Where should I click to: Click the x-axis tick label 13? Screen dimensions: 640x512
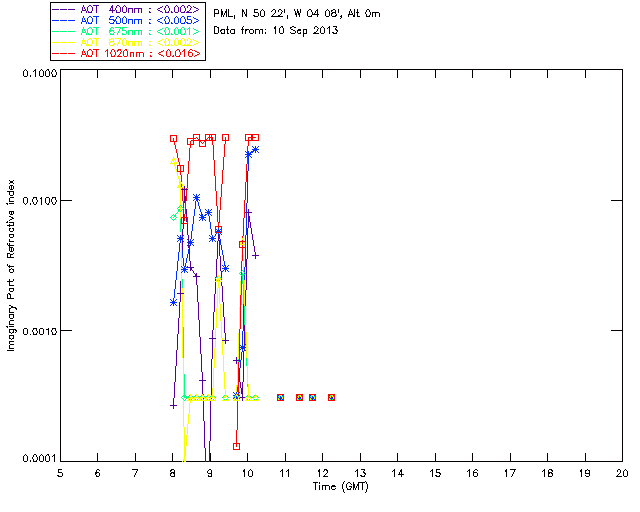click(x=360, y=473)
